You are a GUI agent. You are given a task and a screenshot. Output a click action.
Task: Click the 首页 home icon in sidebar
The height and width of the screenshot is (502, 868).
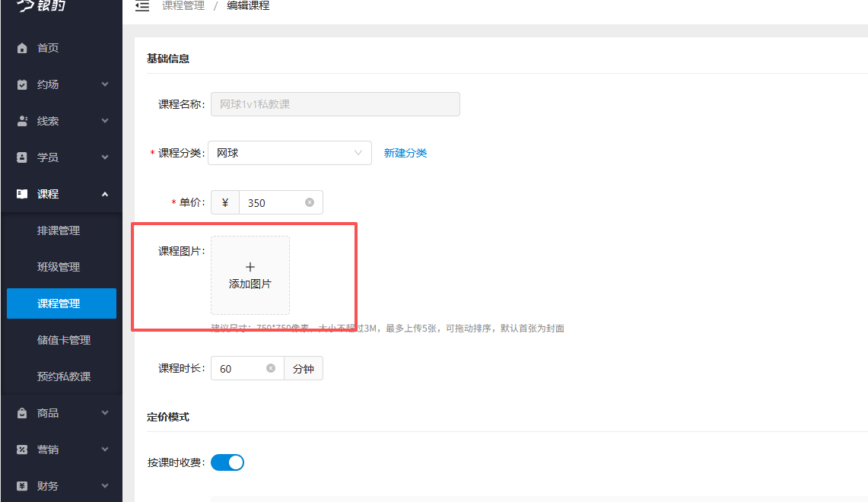pos(21,47)
